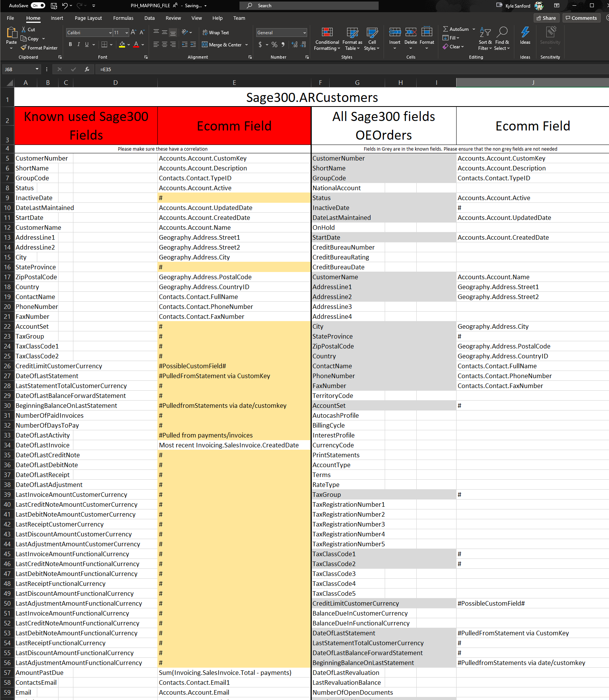
Task: Toggle Wrap Text
Action: (216, 33)
